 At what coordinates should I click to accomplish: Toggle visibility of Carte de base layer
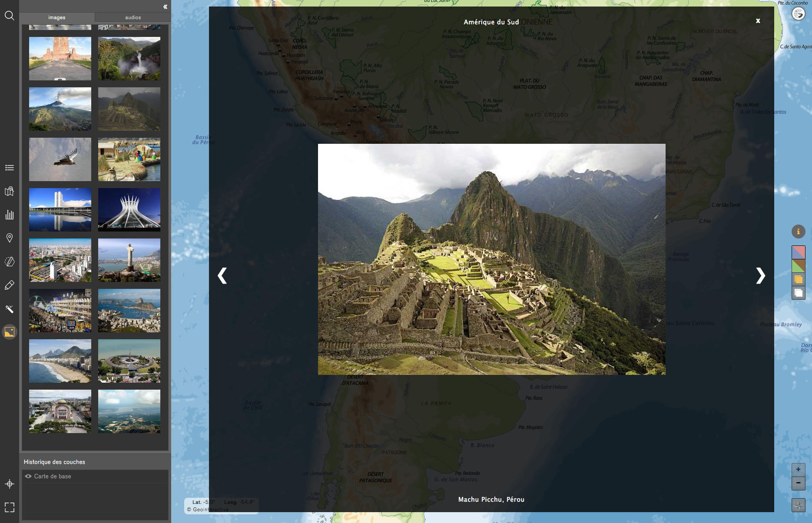pos(28,476)
